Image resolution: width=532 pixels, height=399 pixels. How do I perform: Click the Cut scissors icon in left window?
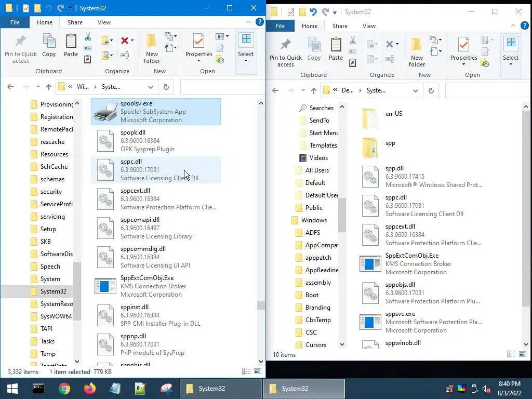pyautogui.click(x=88, y=37)
